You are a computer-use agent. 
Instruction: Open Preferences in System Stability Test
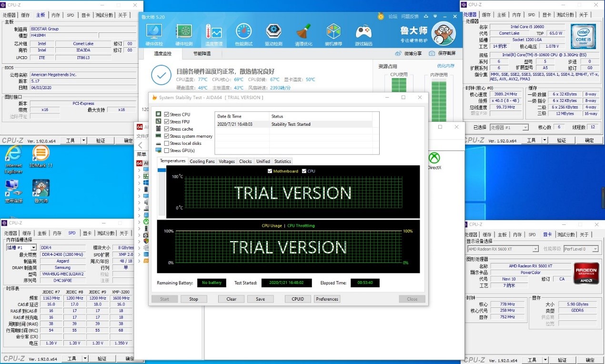point(327,299)
